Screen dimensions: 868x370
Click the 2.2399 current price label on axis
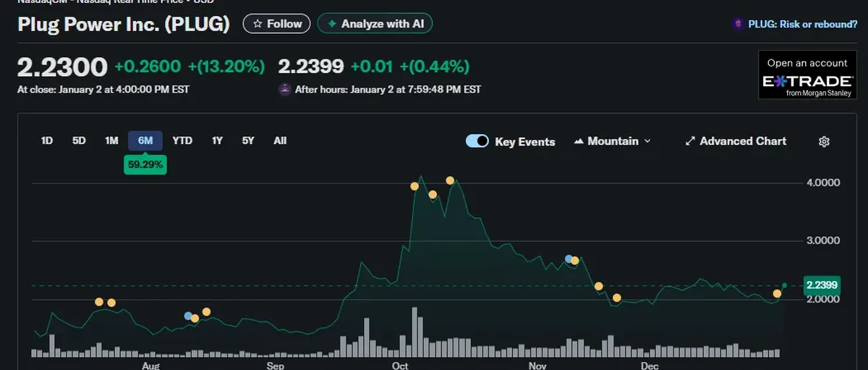click(820, 285)
